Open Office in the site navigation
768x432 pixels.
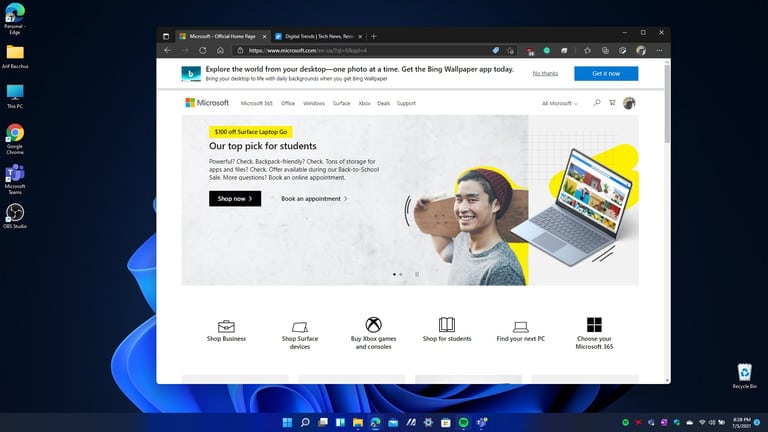pyautogui.click(x=288, y=103)
